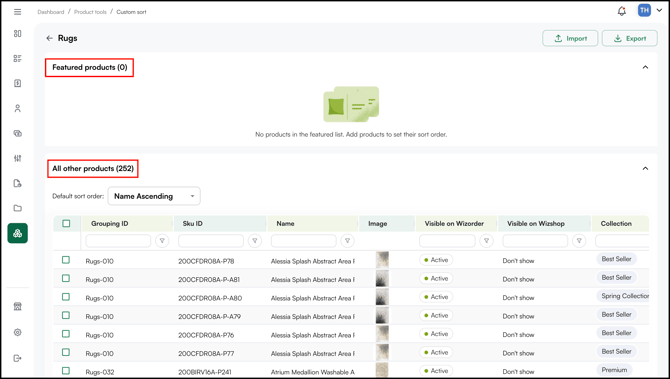This screenshot has height=379, width=670.
Task: Focus the Visible on Wizshop filter field
Action: 535,241
